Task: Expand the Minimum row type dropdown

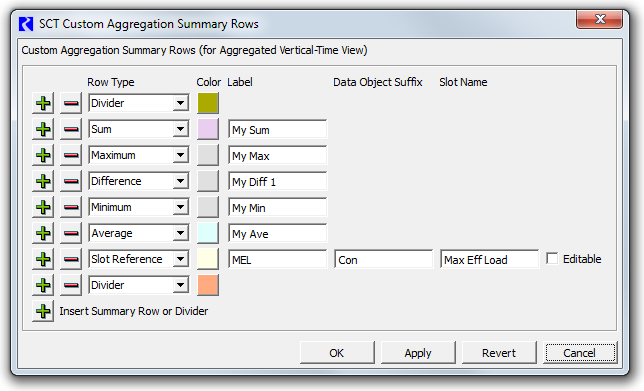Action: (180, 207)
